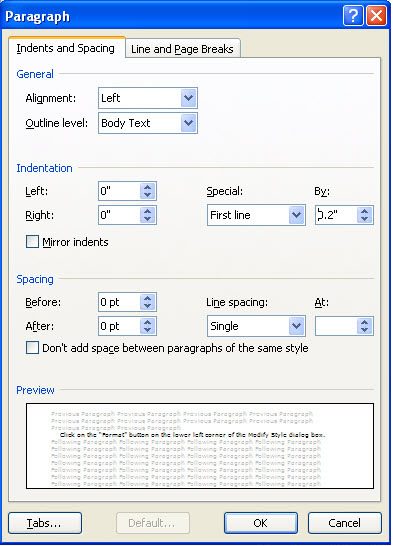Switch to Line and Page Breaks tab
393x546 pixels.
click(x=182, y=49)
